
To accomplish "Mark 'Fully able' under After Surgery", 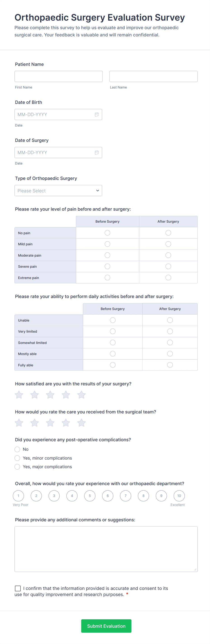I will click(x=170, y=365).
